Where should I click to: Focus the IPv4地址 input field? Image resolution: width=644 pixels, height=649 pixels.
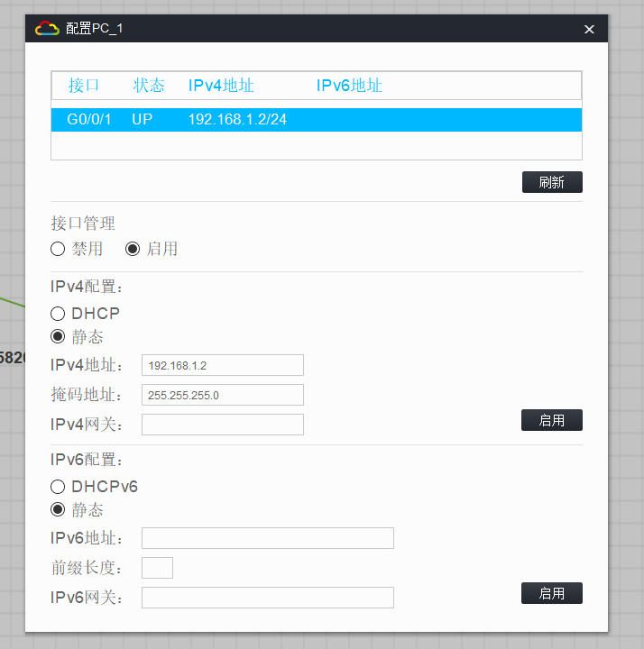[223, 365]
